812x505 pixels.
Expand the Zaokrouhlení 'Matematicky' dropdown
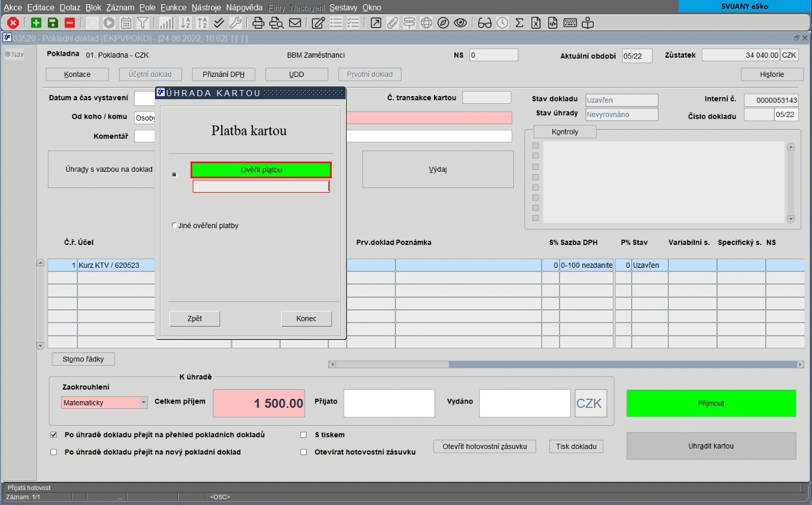[143, 403]
